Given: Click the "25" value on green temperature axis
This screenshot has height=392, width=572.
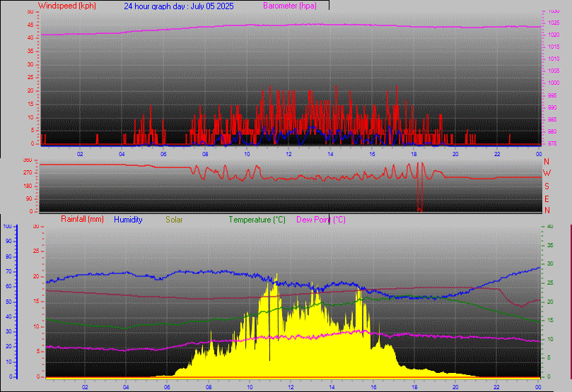Looking at the screenshot, I should pyautogui.click(x=550, y=283).
